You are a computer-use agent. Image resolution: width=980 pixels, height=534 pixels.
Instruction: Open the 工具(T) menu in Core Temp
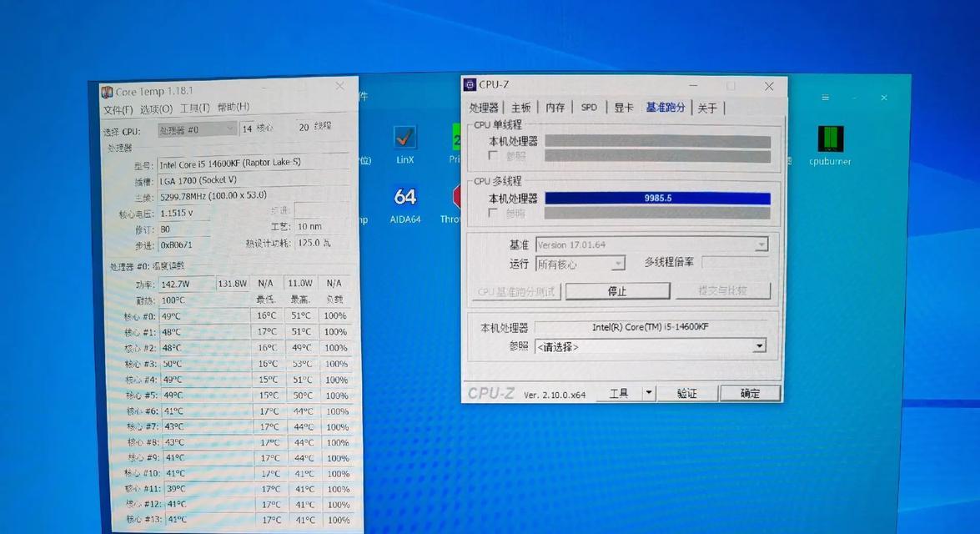[195, 108]
